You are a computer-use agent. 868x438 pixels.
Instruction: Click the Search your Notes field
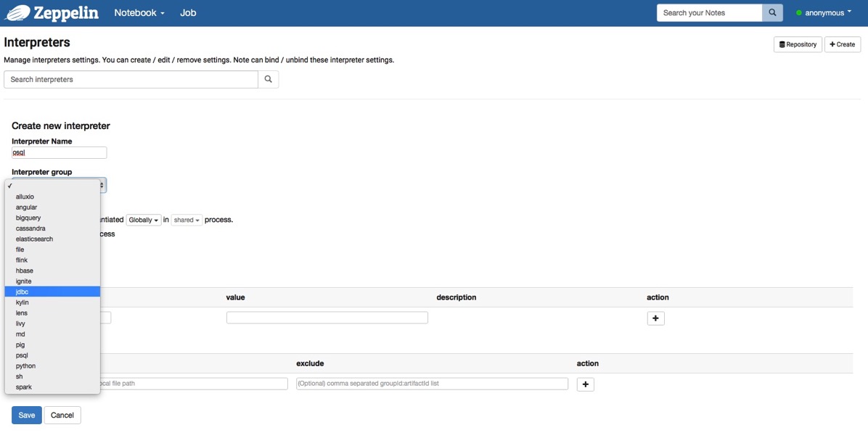[x=709, y=13]
